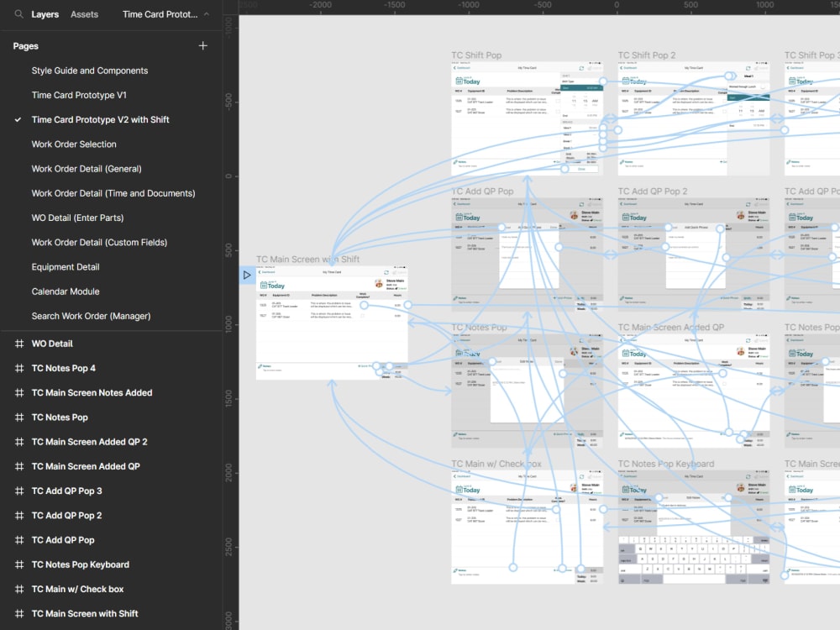Select the TC Notes Pop layer
The width and height of the screenshot is (840, 630).
tap(60, 417)
